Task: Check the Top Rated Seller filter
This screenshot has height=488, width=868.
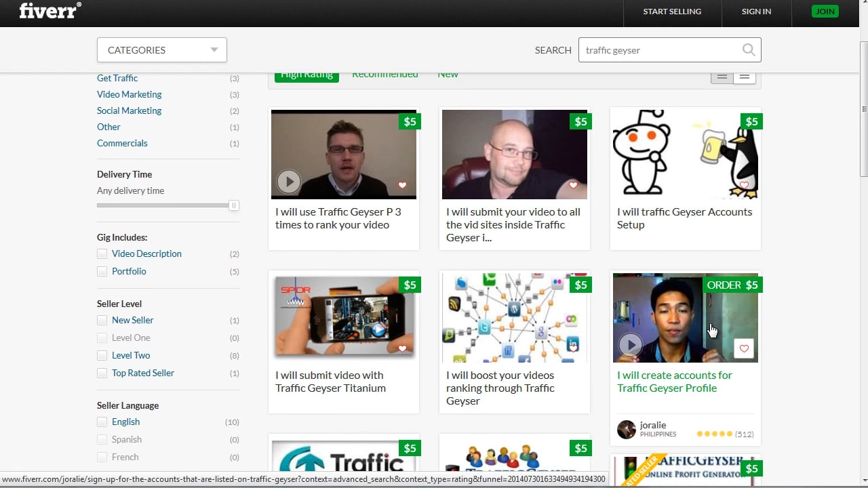Action: (102, 373)
